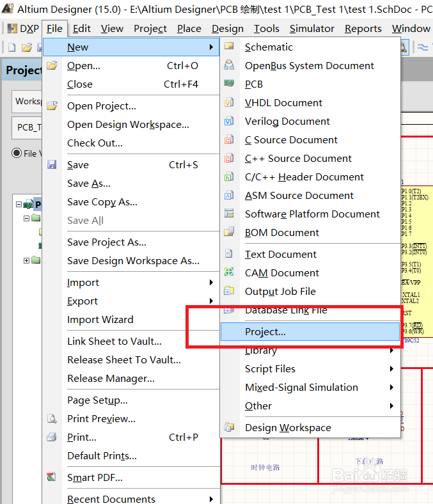This screenshot has height=504, width=433.
Task: Open the DXP system menu
Action: 23,29
